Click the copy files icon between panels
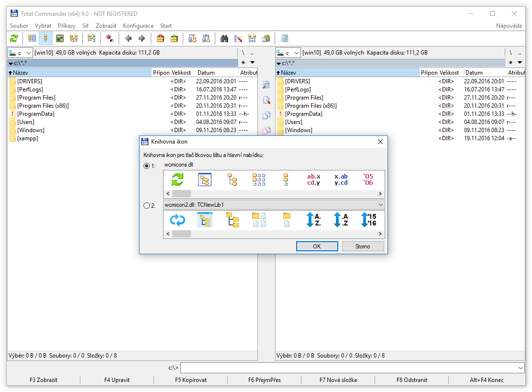The image size is (532, 392). pos(266,115)
